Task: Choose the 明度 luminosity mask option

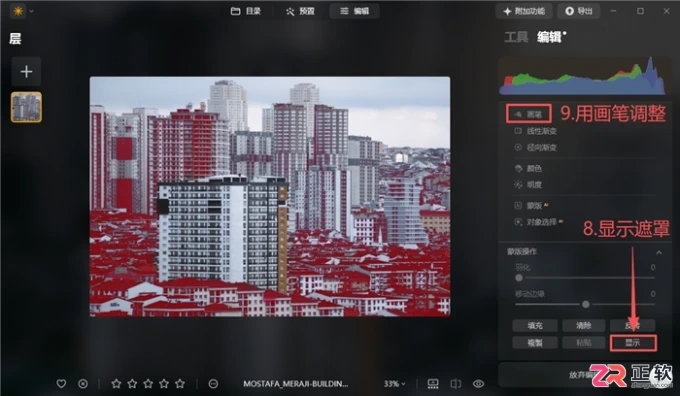Action: (x=528, y=185)
